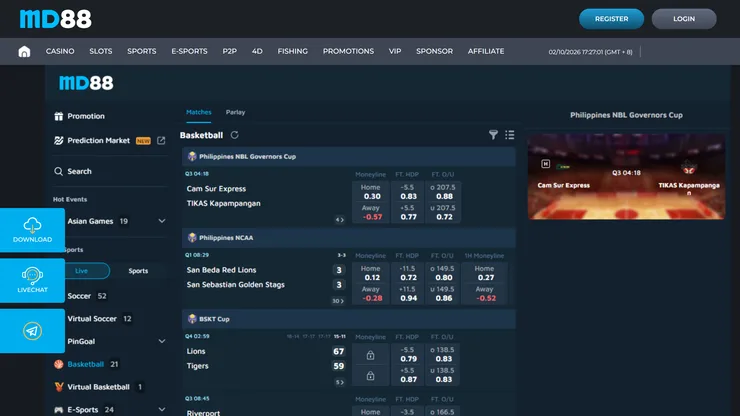Bet TIKAS Kapampangan Away moneyline -0.57

(x=370, y=212)
